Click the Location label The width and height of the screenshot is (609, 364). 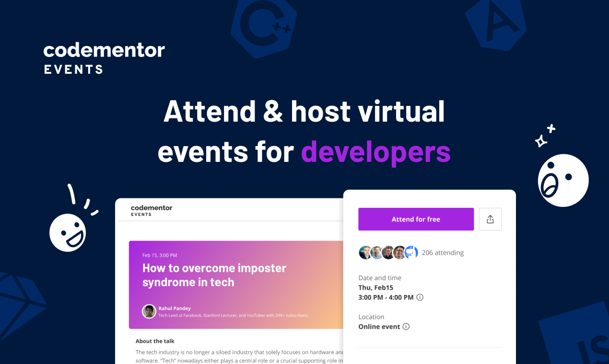tap(371, 317)
